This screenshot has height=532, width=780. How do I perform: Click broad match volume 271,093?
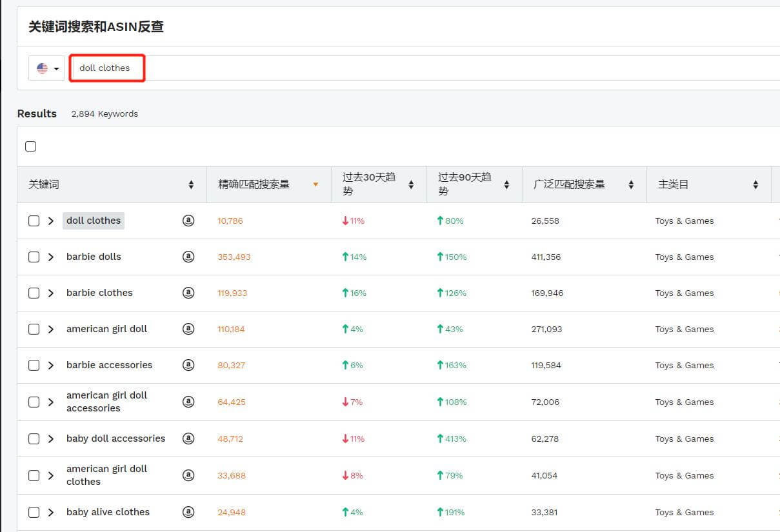point(546,329)
